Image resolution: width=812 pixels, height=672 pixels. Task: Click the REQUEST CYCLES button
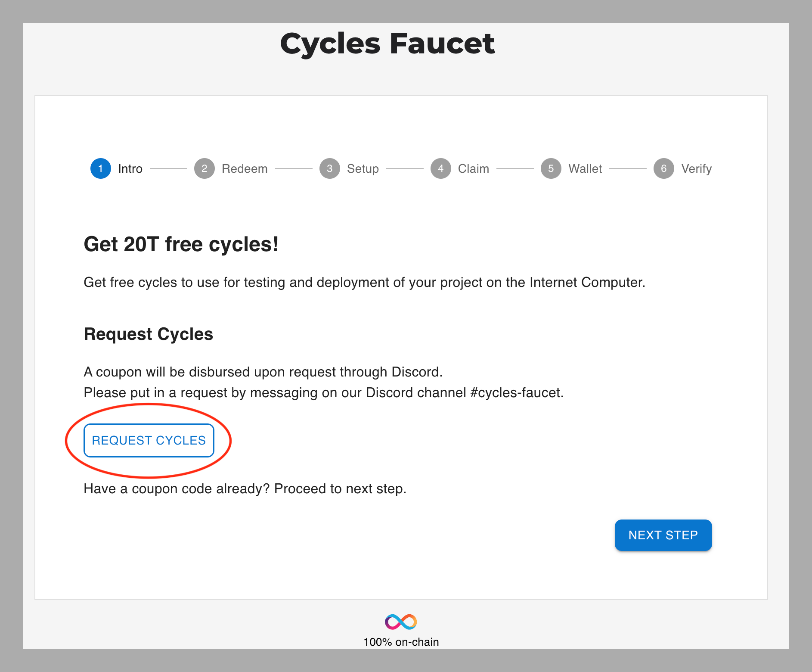coord(149,440)
